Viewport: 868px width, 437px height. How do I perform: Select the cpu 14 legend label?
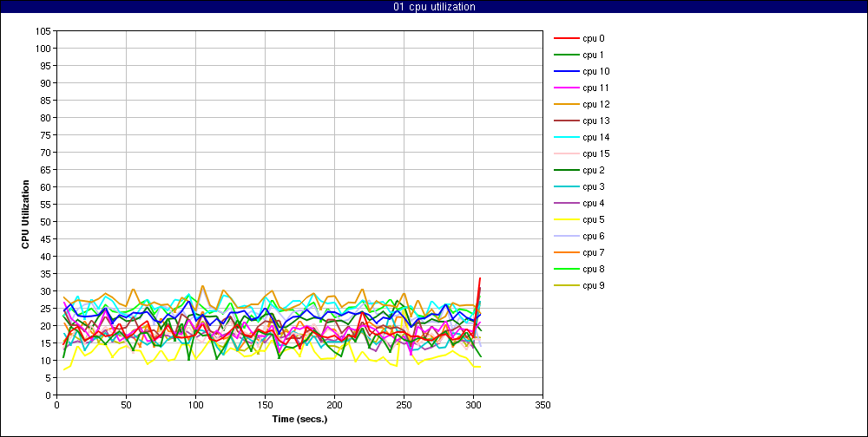(596, 137)
